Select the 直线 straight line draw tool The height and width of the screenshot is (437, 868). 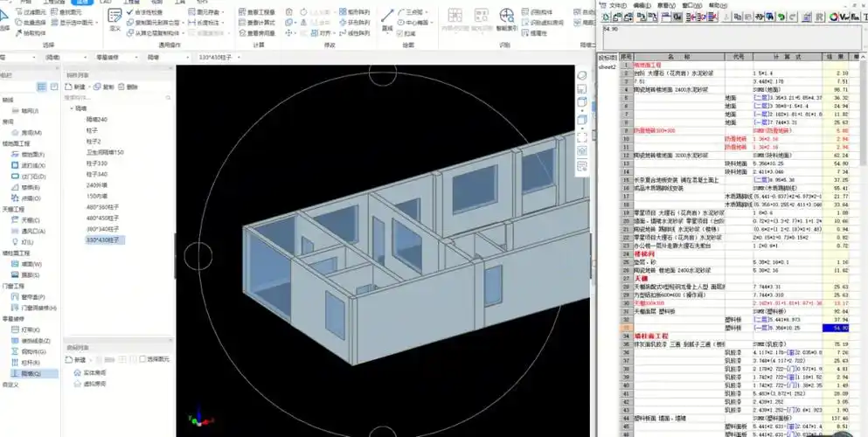click(x=387, y=19)
